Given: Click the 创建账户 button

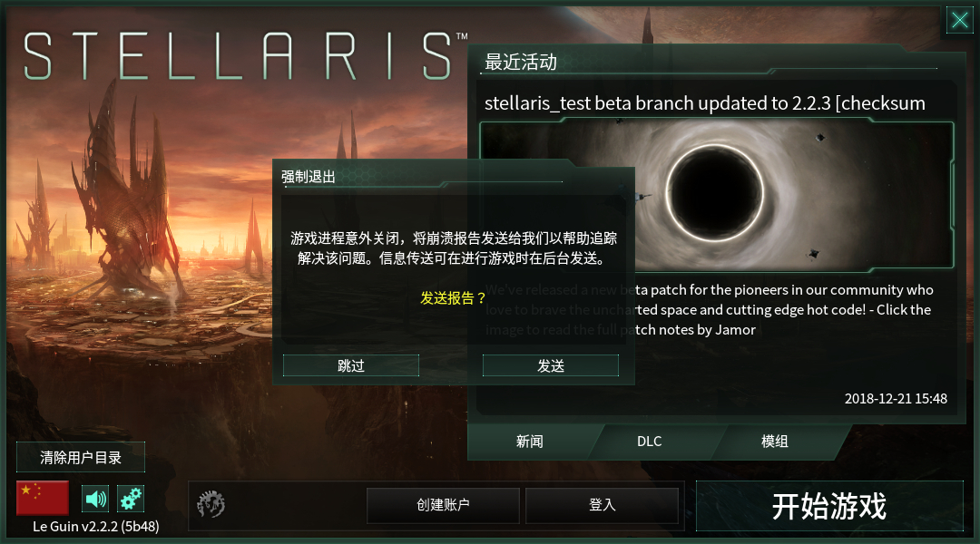Looking at the screenshot, I should tap(443, 505).
